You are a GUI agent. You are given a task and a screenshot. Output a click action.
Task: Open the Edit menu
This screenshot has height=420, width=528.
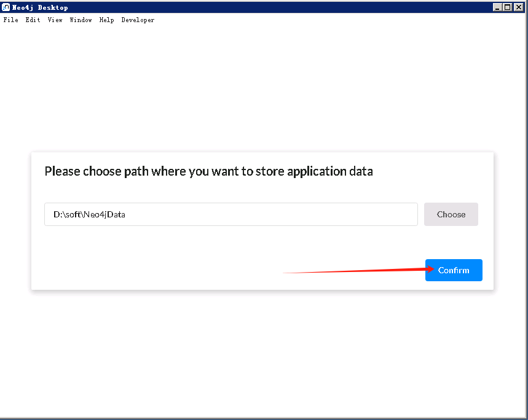tap(33, 20)
